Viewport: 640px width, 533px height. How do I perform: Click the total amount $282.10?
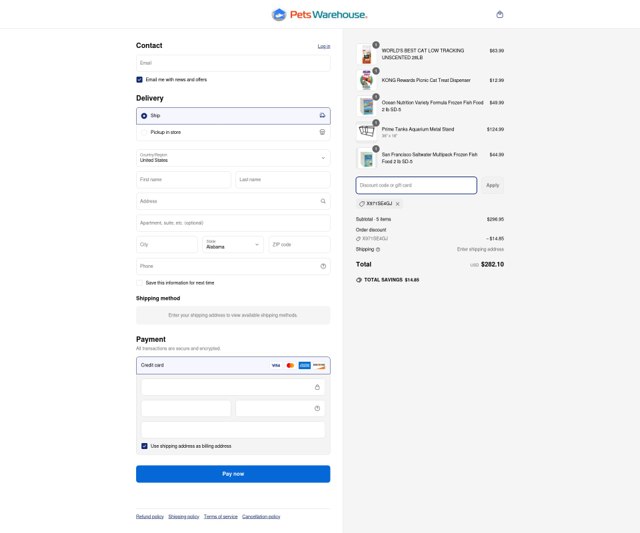point(492,264)
